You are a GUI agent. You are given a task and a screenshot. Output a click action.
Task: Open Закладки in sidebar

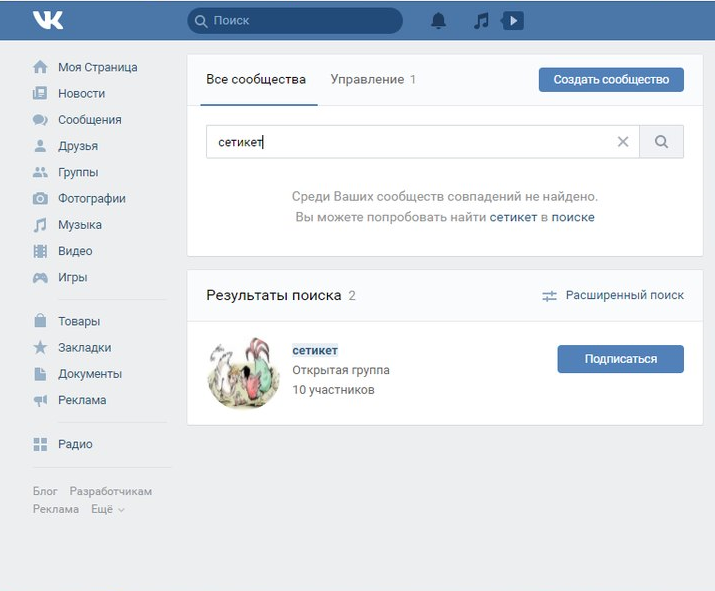pyautogui.click(x=85, y=347)
